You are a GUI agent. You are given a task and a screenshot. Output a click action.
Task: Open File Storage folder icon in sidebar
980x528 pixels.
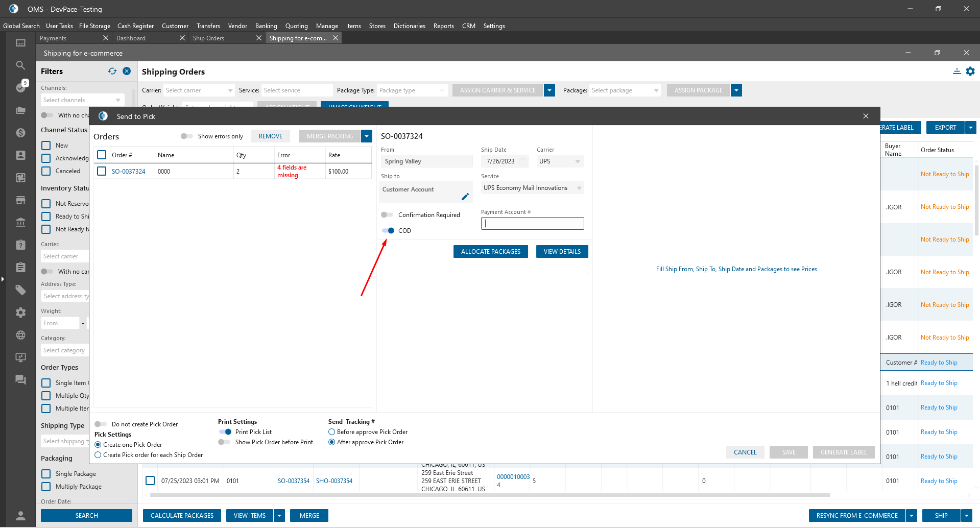[20, 110]
